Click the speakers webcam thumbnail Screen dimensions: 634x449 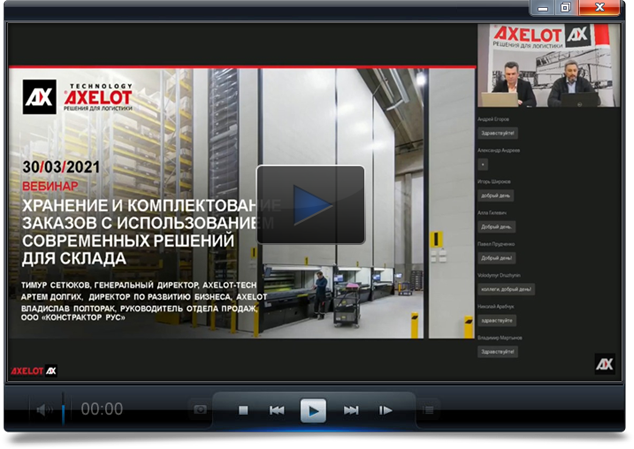point(549,65)
